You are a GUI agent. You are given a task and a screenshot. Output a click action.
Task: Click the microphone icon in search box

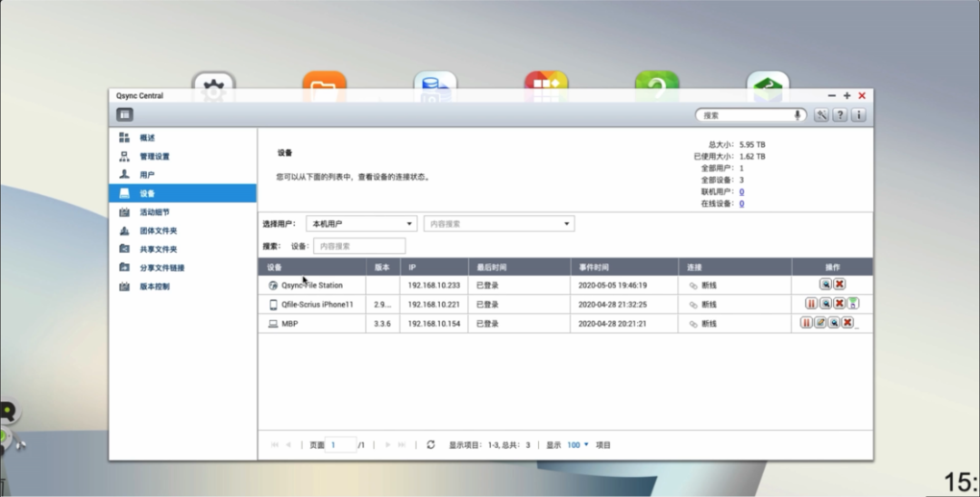pos(798,115)
